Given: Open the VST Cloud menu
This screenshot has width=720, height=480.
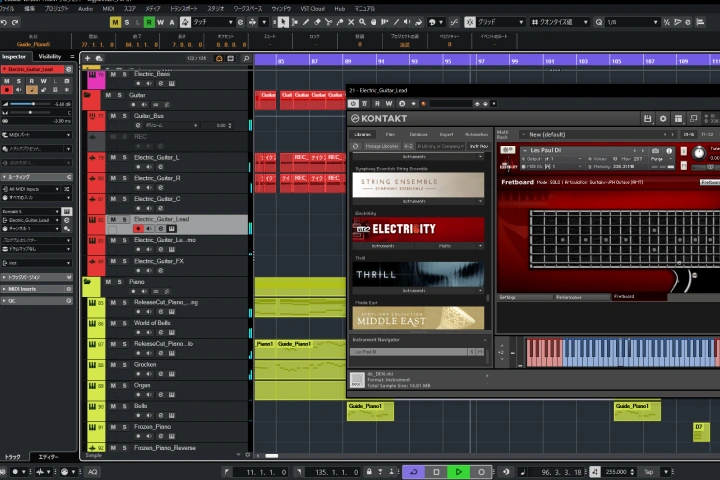Looking at the screenshot, I should (x=312, y=8).
